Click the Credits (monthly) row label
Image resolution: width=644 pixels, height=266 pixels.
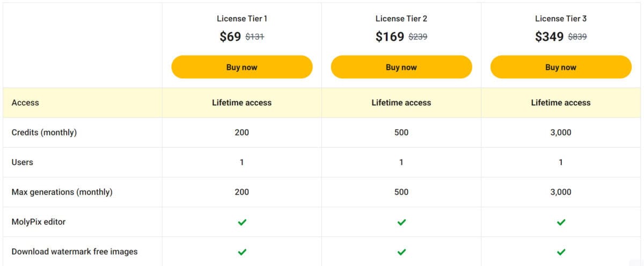44,133
